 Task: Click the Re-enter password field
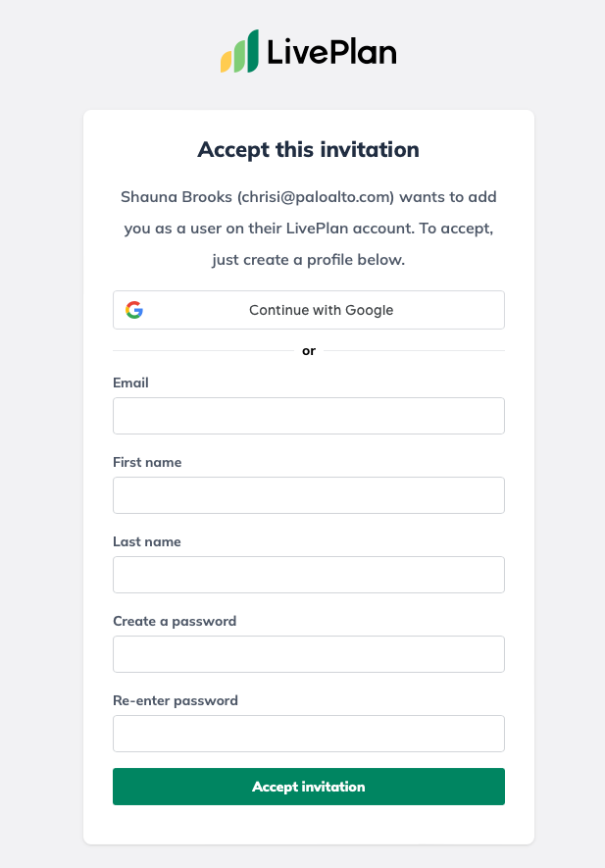(309, 734)
